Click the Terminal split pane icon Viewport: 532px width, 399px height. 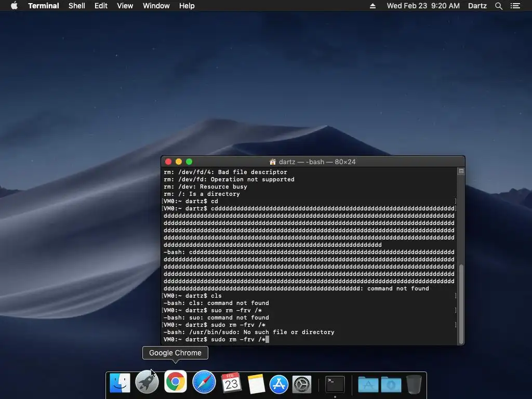[x=461, y=171]
